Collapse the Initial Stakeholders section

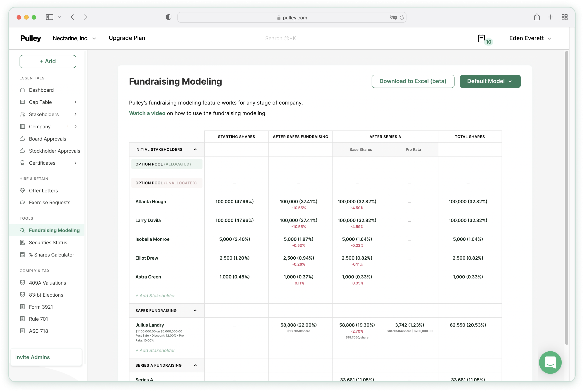coord(195,149)
